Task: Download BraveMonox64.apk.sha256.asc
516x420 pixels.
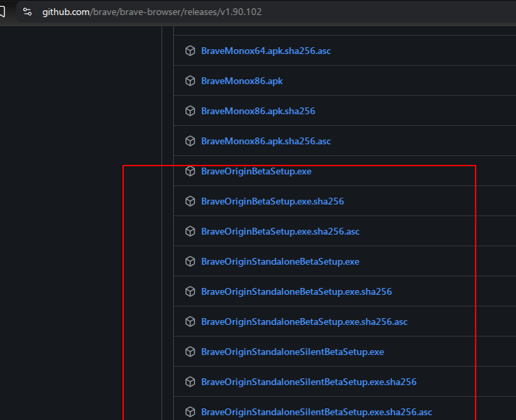Action: (266, 51)
